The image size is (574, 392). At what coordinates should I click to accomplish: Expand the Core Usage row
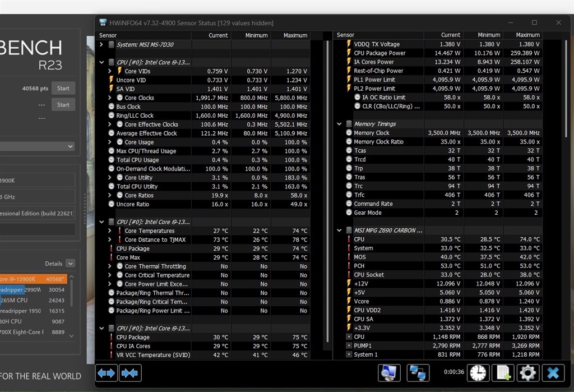[x=109, y=142]
